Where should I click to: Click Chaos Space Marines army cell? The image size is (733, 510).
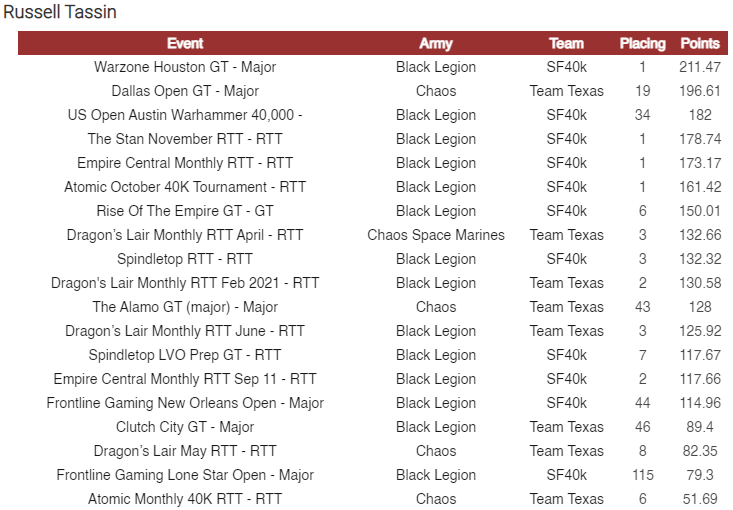point(436,235)
